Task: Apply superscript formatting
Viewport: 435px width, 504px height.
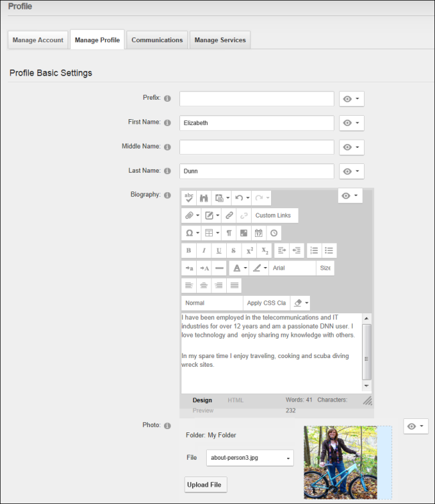Action: tap(250, 250)
